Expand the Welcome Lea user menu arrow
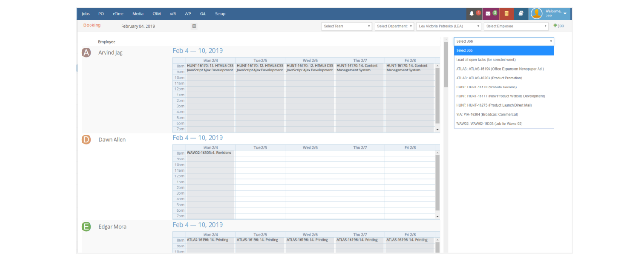 click(565, 14)
